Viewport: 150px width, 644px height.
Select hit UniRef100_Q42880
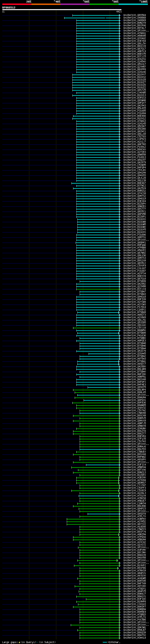[x=135, y=367]
